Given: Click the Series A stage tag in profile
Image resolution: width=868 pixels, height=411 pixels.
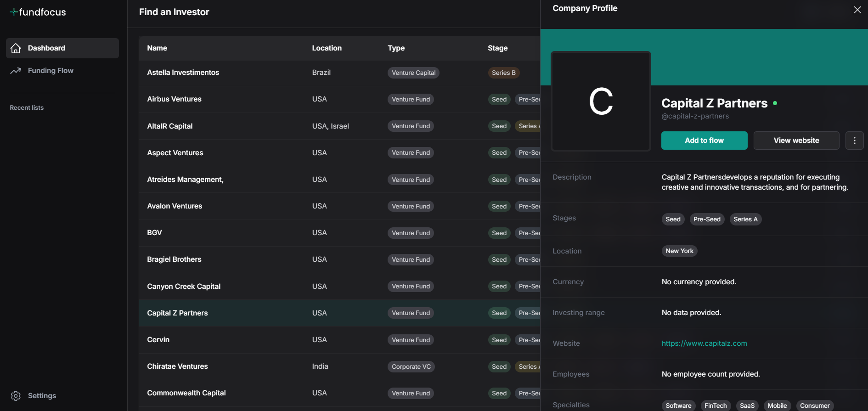Looking at the screenshot, I should [745, 220].
